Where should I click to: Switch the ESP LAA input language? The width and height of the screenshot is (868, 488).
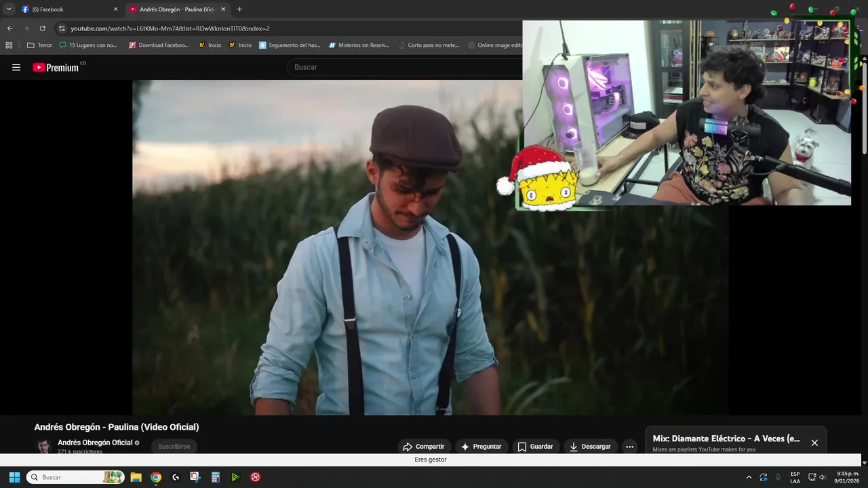tap(795, 477)
